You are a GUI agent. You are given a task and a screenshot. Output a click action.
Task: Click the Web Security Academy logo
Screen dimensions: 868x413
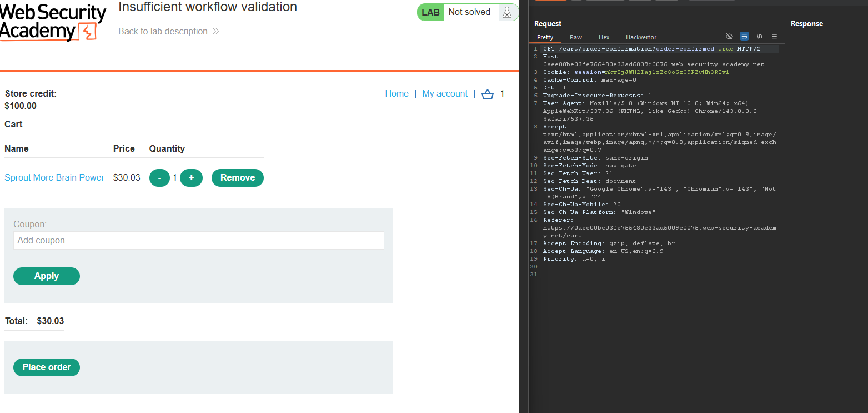53,22
